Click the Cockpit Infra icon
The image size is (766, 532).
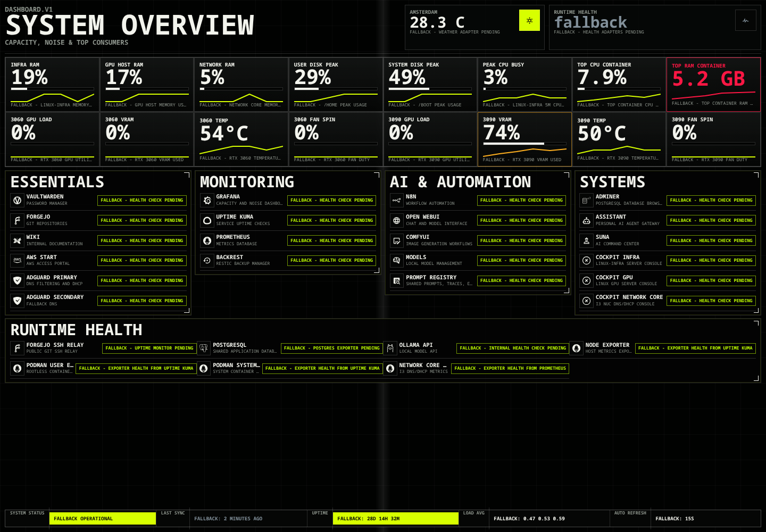pos(586,260)
